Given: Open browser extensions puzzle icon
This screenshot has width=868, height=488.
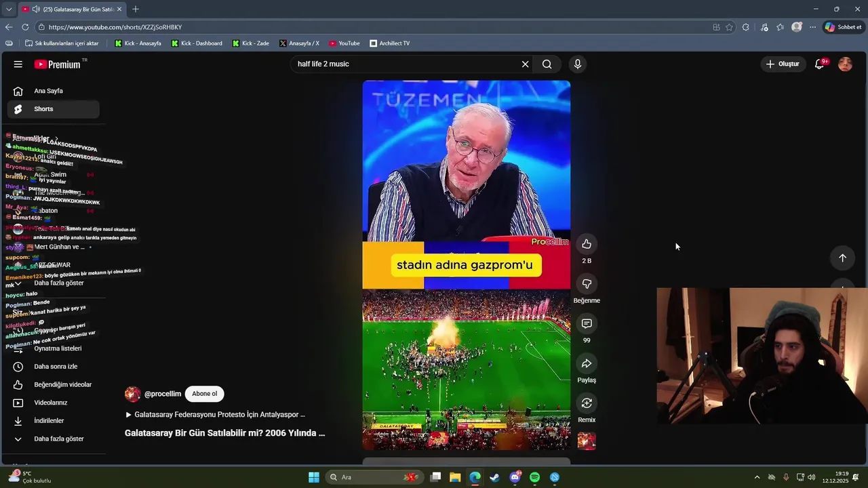Looking at the screenshot, I should point(746,27).
